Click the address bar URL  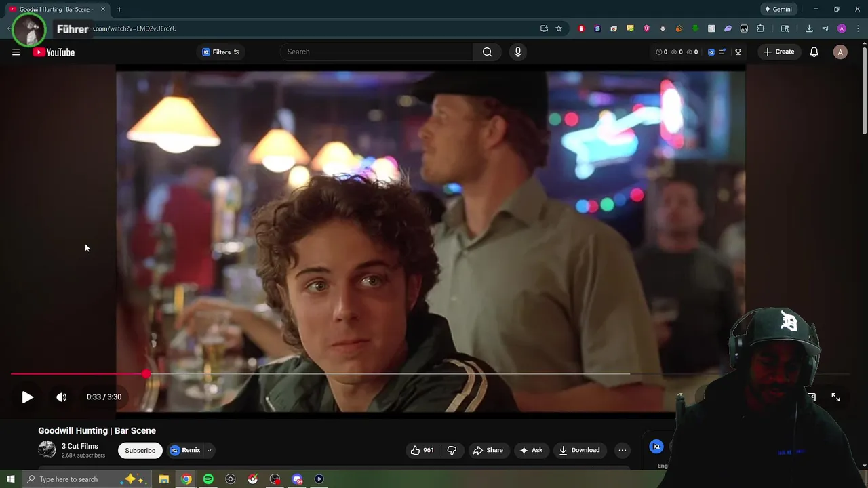pyautogui.click(x=135, y=28)
